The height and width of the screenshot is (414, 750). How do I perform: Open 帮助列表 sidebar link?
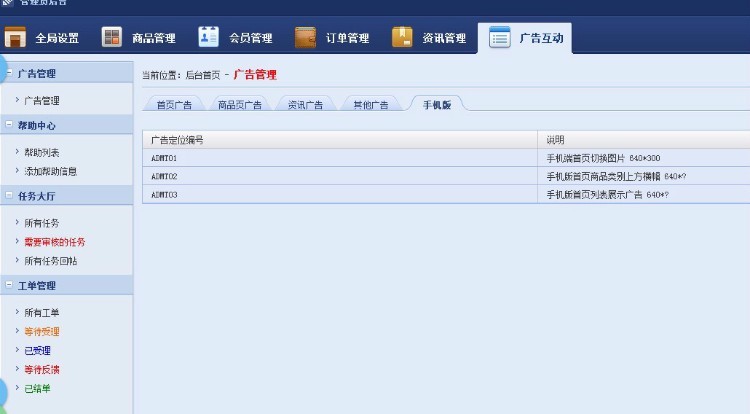pos(42,153)
